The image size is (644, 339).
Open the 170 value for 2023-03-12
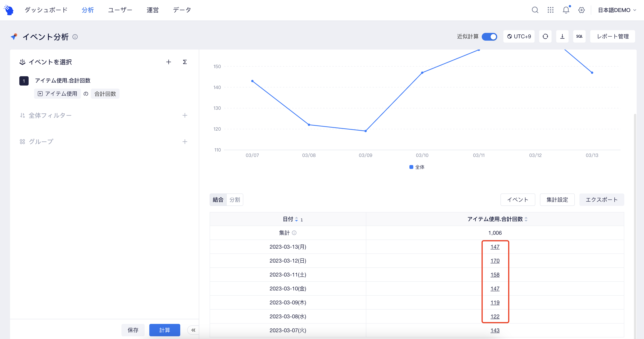point(495,261)
